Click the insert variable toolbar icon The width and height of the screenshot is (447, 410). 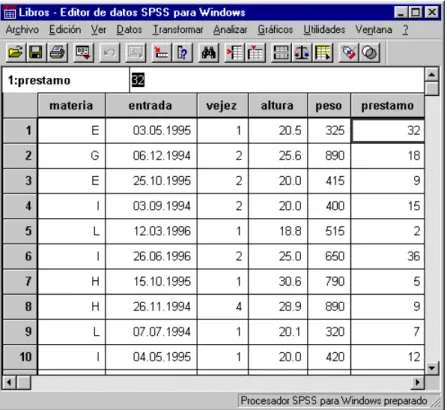point(255,53)
